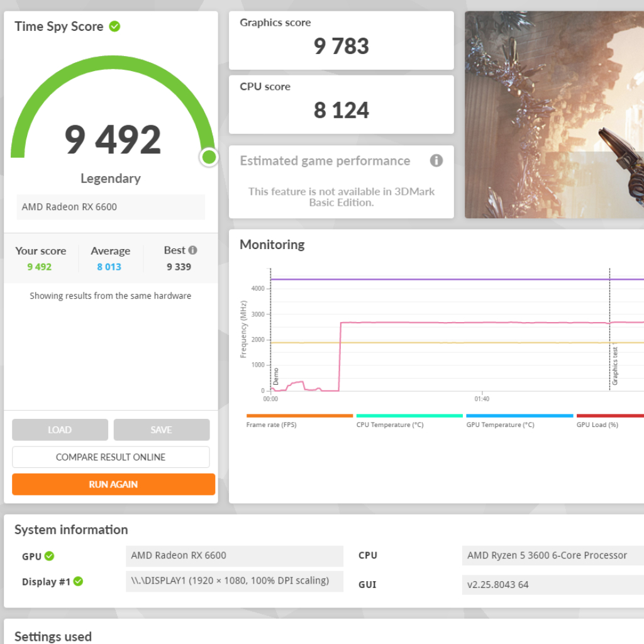Click the purple frequency line on the chart
This screenshot has width=644, height=644.
tap(457, 279)
